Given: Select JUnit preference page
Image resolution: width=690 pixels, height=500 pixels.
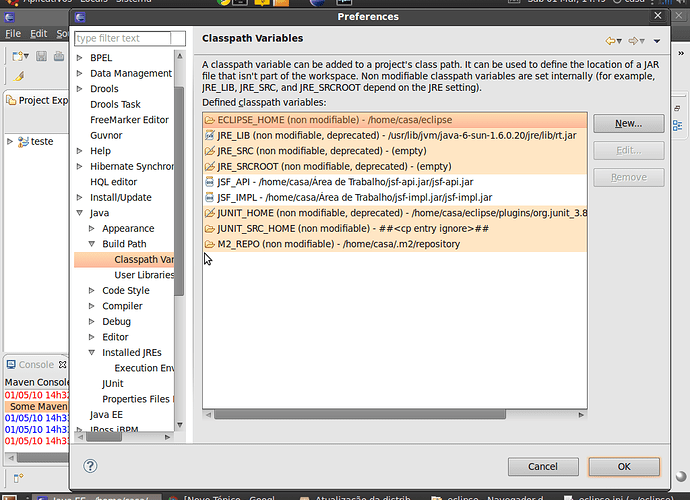Looking at the screenshot, I should (113, 384).
